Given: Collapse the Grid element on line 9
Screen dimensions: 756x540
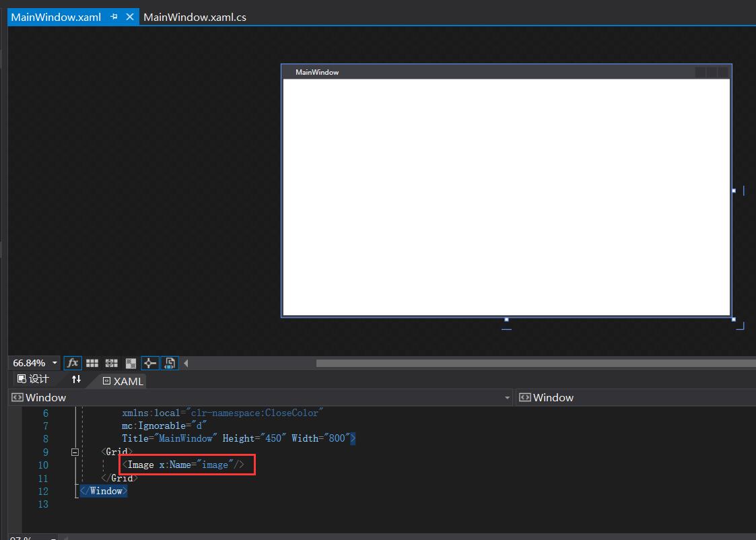Looking at the screenshot, I should coord(75,452).
